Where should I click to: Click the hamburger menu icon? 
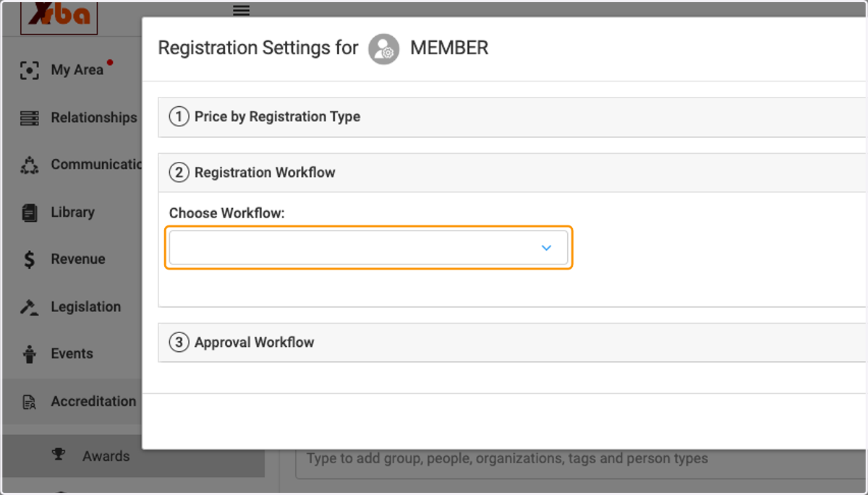pos(241,10)
